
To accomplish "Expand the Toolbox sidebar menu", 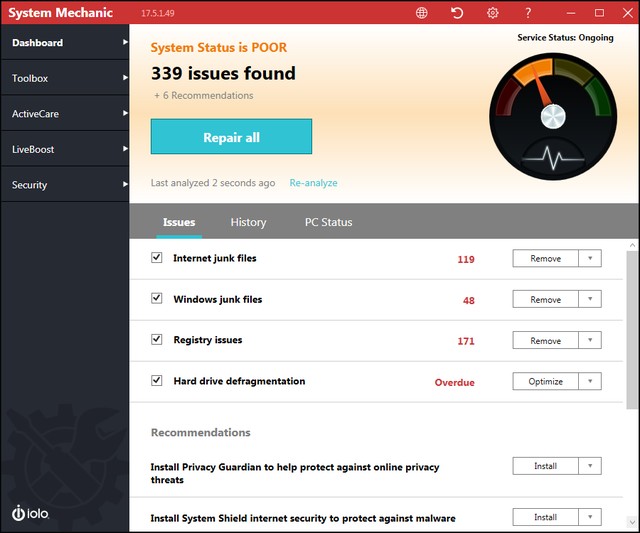I will click(x=64, y=78).
